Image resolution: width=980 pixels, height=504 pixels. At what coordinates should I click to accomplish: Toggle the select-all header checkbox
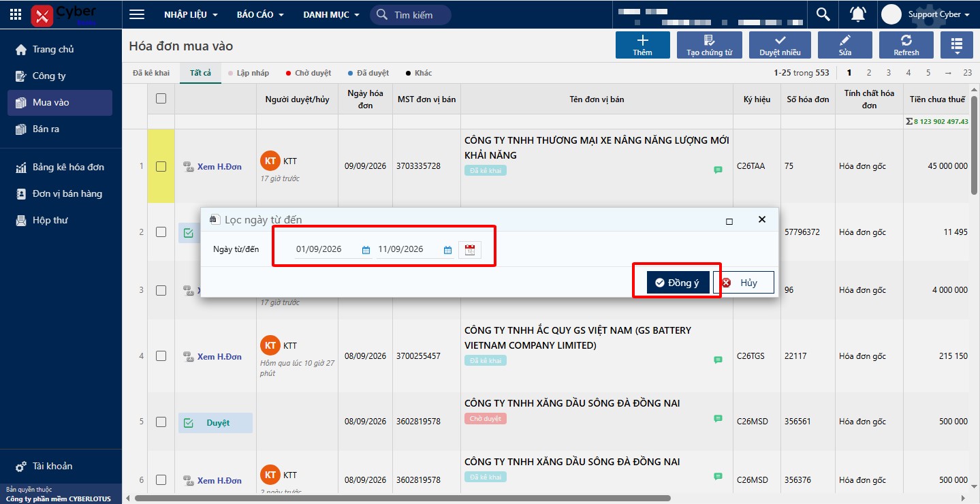161,98
